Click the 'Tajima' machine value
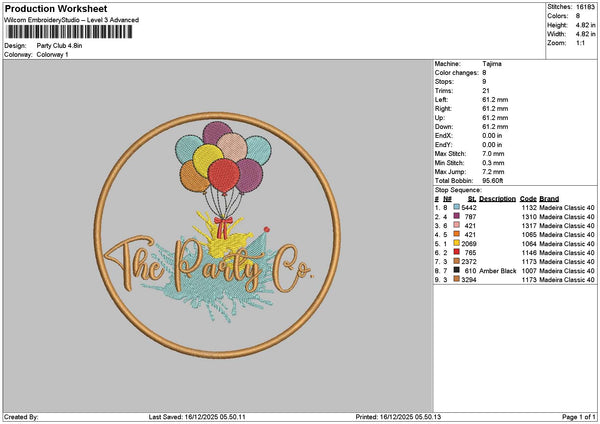The height and width of the screenshot is (424, 600). pyautogui.click(x=492, y=64)
